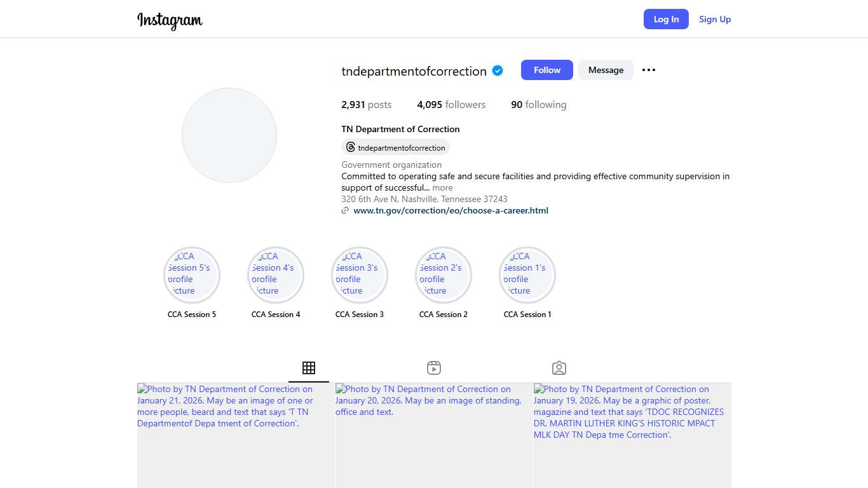Click the Instagram logo

pos(170,20)
